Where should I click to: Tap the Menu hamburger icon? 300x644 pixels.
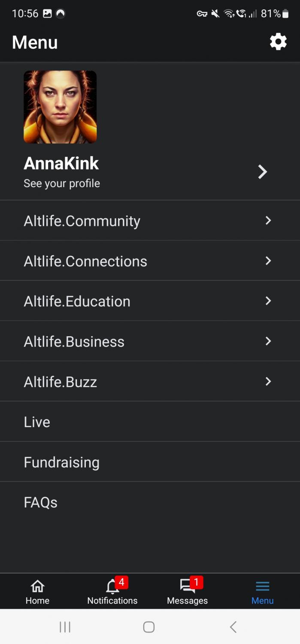[x=262, y=586]
